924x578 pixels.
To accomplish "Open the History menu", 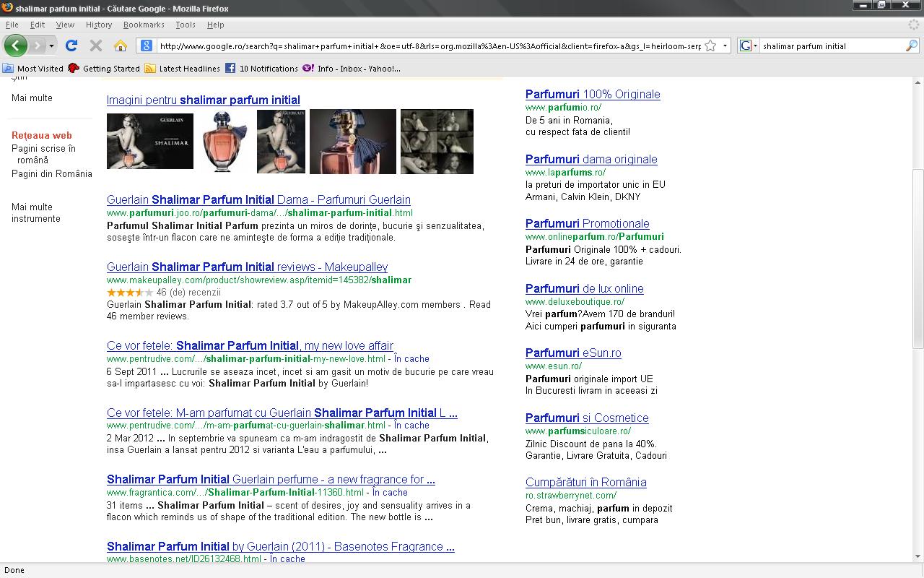I will (99, 25).
